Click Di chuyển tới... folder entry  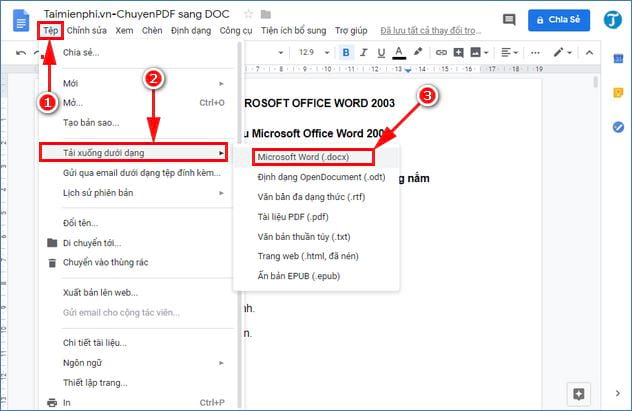click(x=137, y=243)
